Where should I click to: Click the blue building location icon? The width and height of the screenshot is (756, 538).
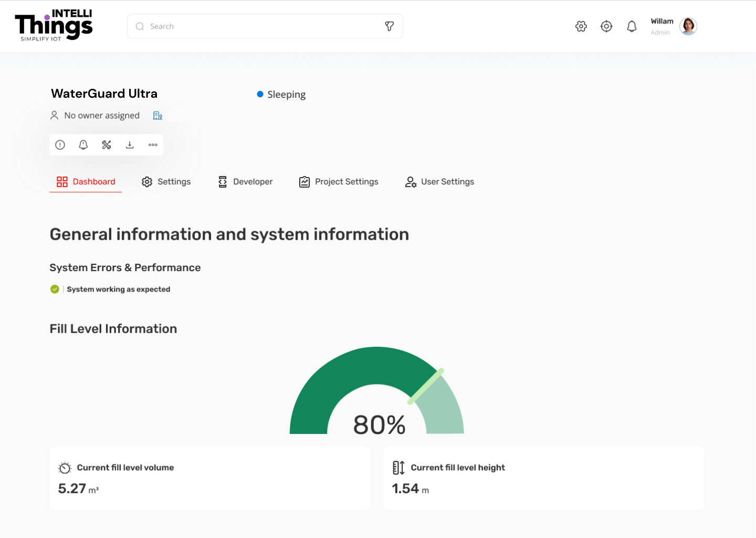click(x=157, y=116)
